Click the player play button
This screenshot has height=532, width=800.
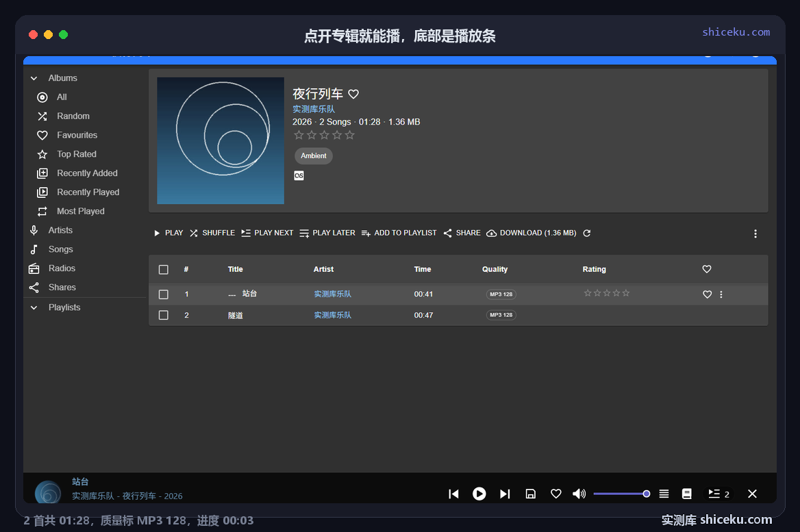(479, 494)
